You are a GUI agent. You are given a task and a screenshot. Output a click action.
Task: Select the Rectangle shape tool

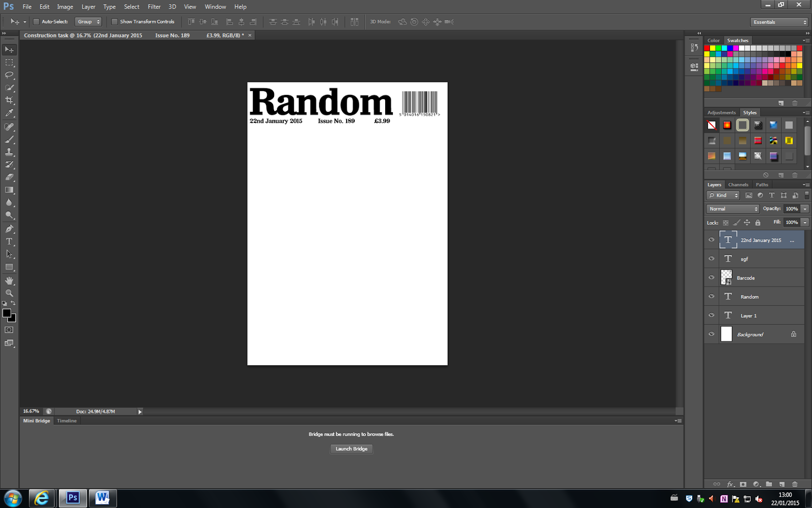tap(9, 267)
